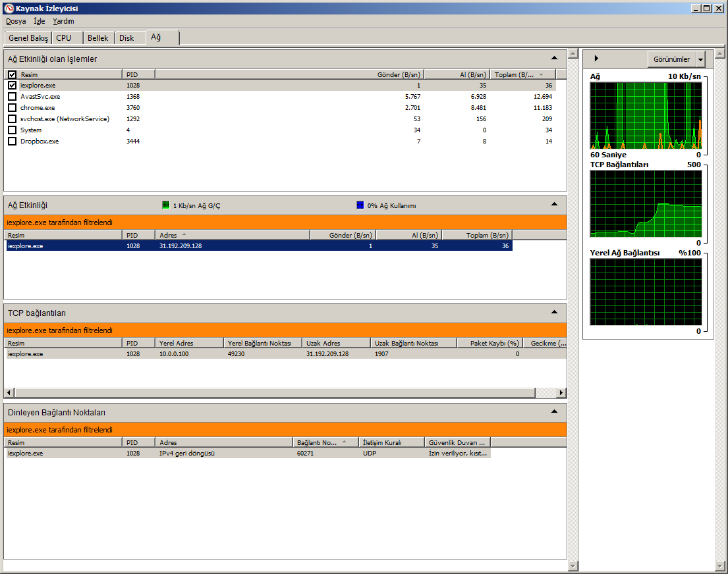Click blue Ağ Kullanımı indicator square
The image size is (728, 574).
[x=360, y=205]
